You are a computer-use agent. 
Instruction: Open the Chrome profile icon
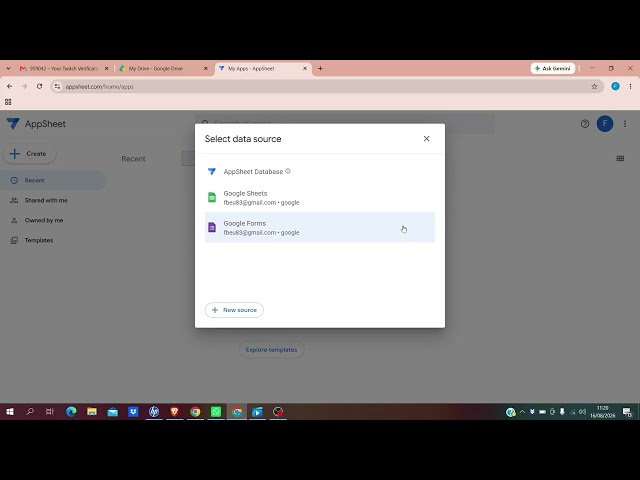[x=616, y=87]
